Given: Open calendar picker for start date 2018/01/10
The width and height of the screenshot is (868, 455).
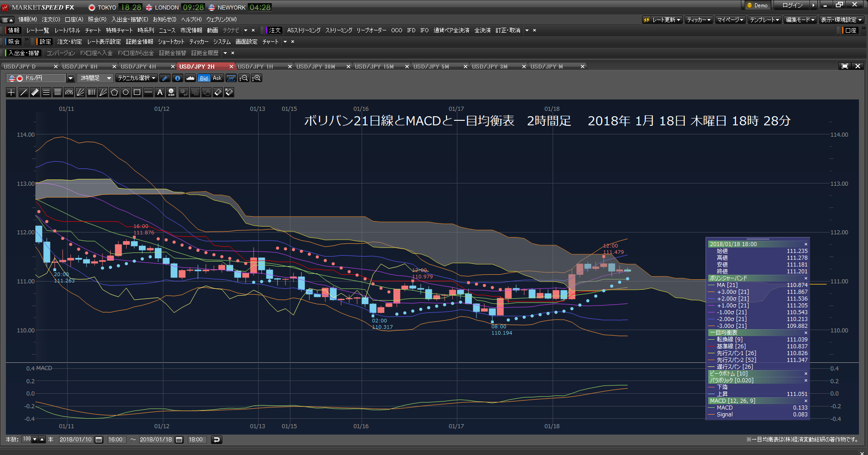Looking at the screenshot, I should coord(98,440).
